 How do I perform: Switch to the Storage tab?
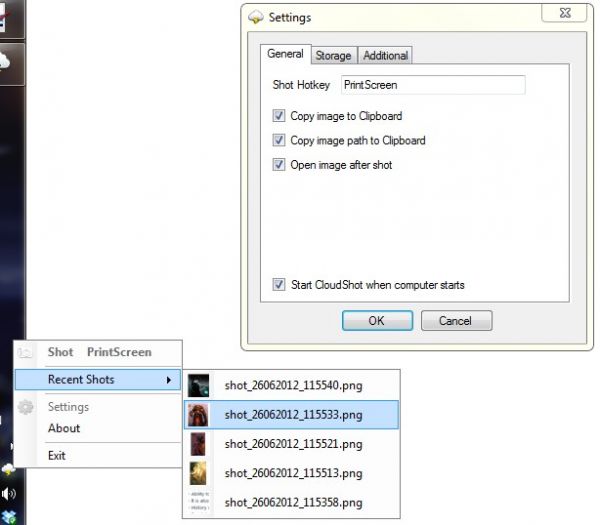click(334, 55)
